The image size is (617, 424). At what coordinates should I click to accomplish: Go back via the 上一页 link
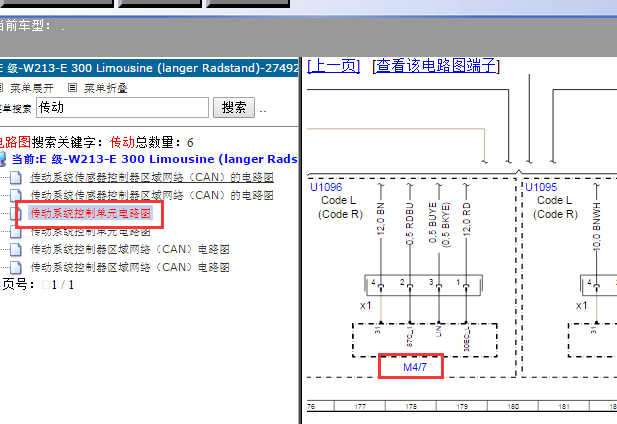coord(333,66)
